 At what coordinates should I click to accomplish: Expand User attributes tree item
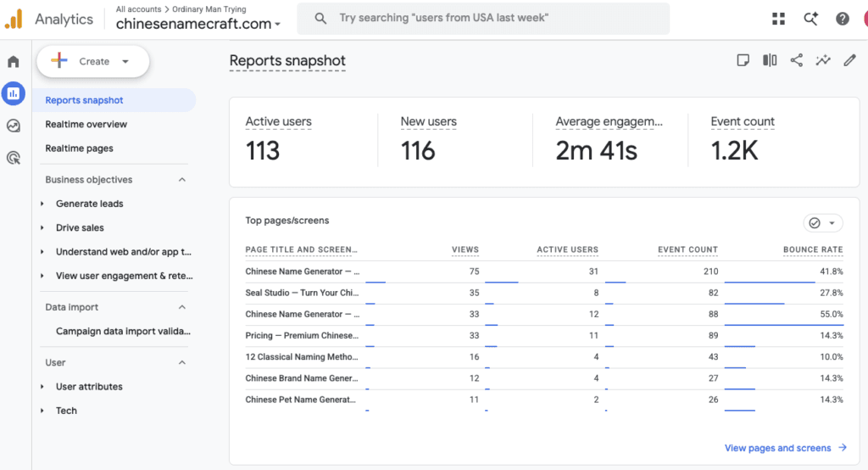[42, 387]
